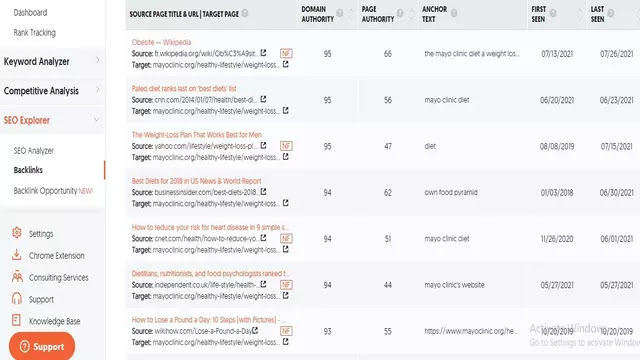
Task: Open target external link in Independent row
Action: click(285, 296)
